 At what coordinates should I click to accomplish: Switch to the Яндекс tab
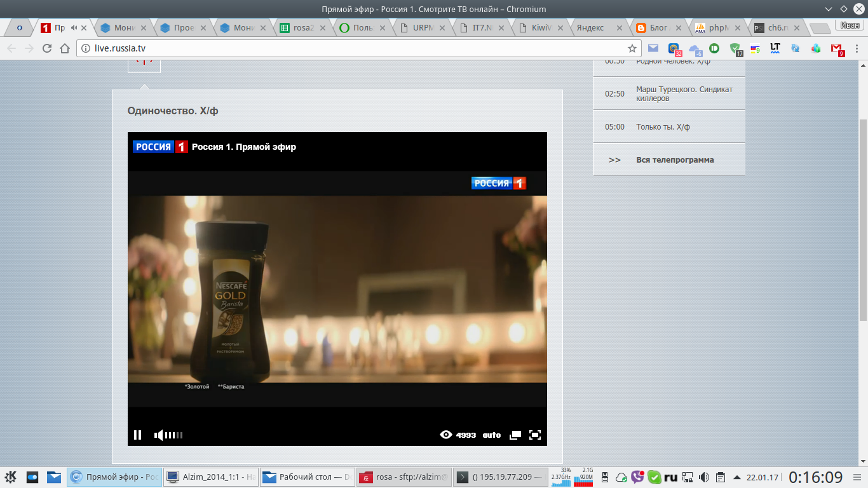pos(590,28)
